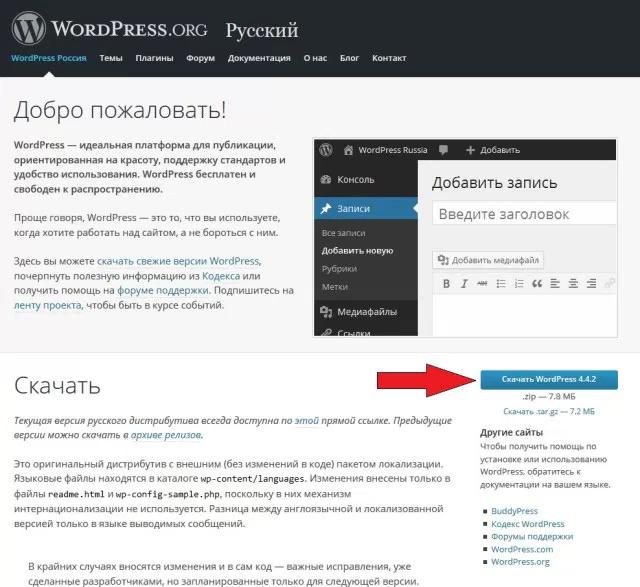Image resolution: width=640 pixels, height=587 pixels.
Task: Click the WordPress.org site title text
Action: point(129,29)
